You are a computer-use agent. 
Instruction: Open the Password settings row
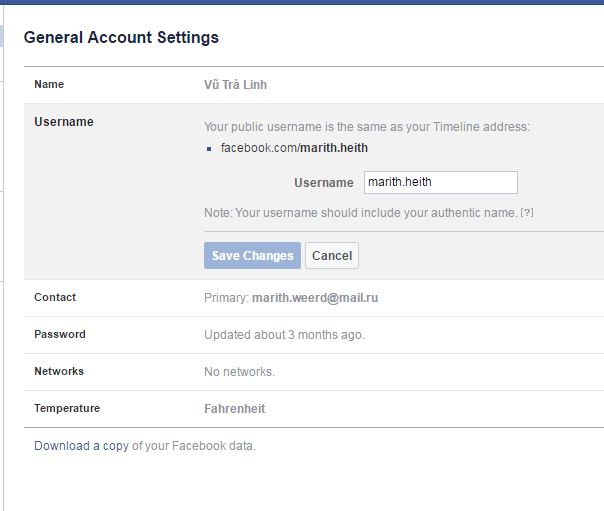point(314,335)
